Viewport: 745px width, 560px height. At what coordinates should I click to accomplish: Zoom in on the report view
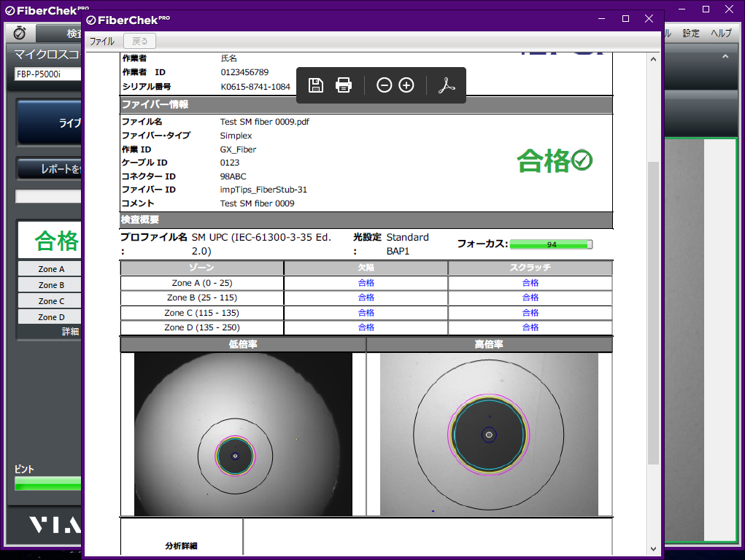pos(406,85)
